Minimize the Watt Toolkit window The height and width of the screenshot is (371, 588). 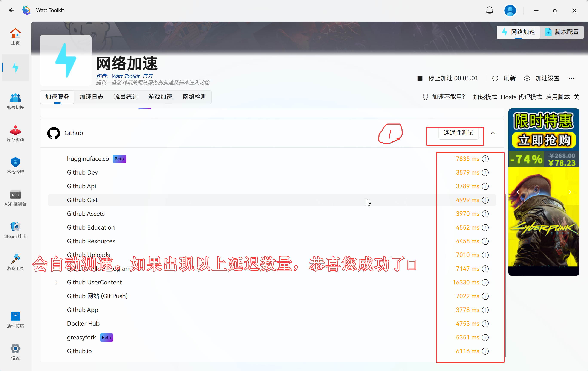tap(536, 11)
